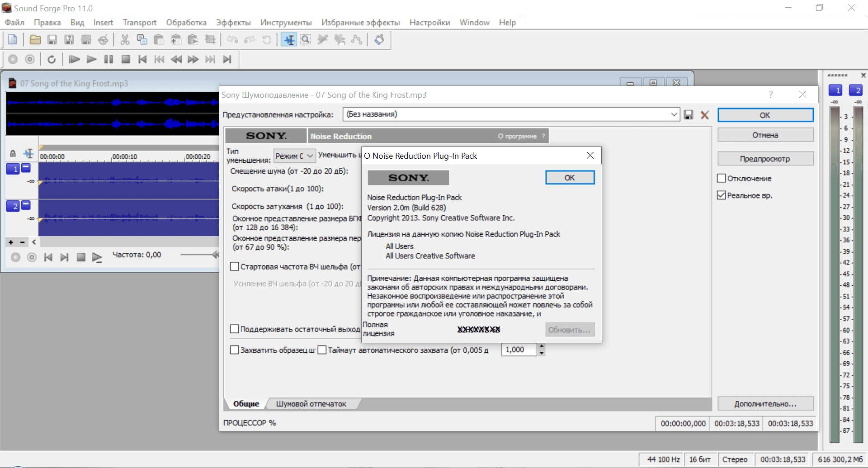This screenshot has width=868, height=468.
Task: Select the Envelope tool icon
Action: point(357,40)
